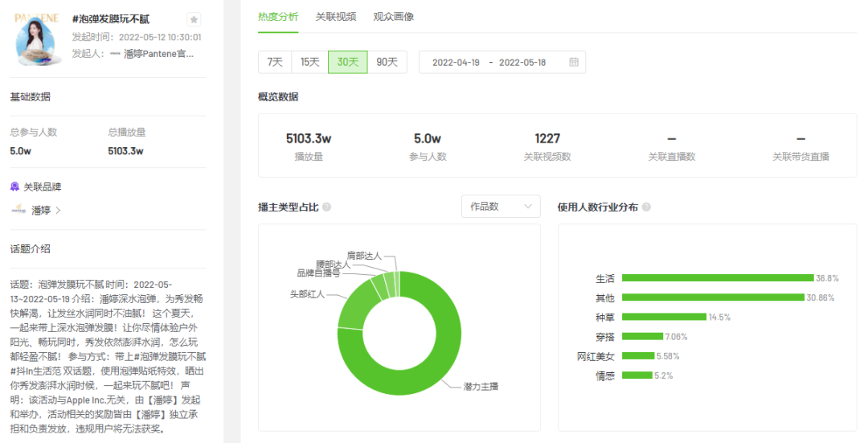The width and height of the screenshot is (868, 443).
Task: Select the 90天 time range
Action: (x=387, y=62)
